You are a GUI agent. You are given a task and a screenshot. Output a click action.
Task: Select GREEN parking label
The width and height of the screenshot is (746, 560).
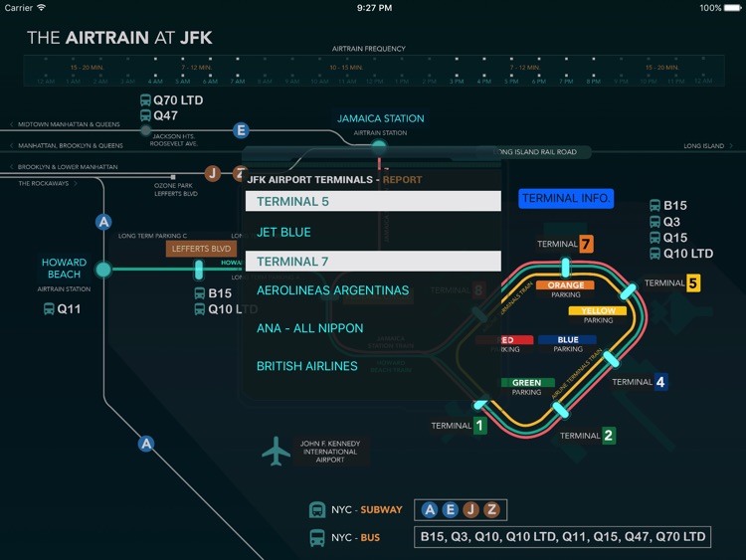pyautogui.click(x=526, y=383)
